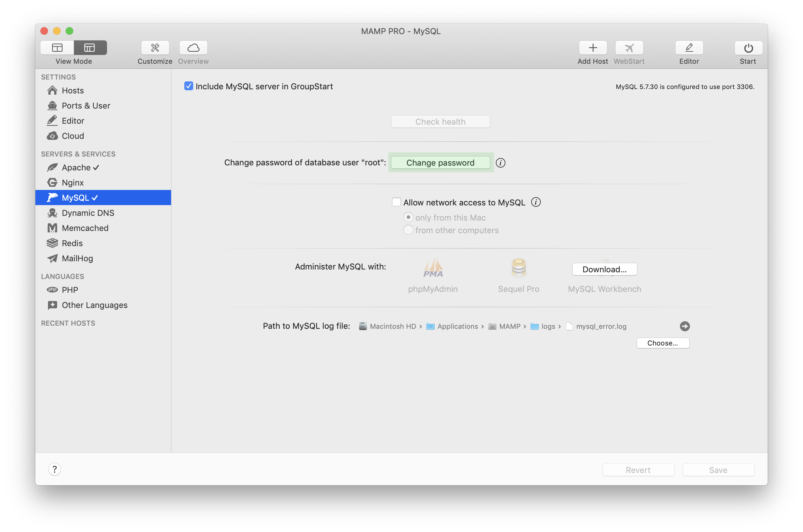Open Hosts settings in sidebar
Screen dimensions: 803x532
103,91
